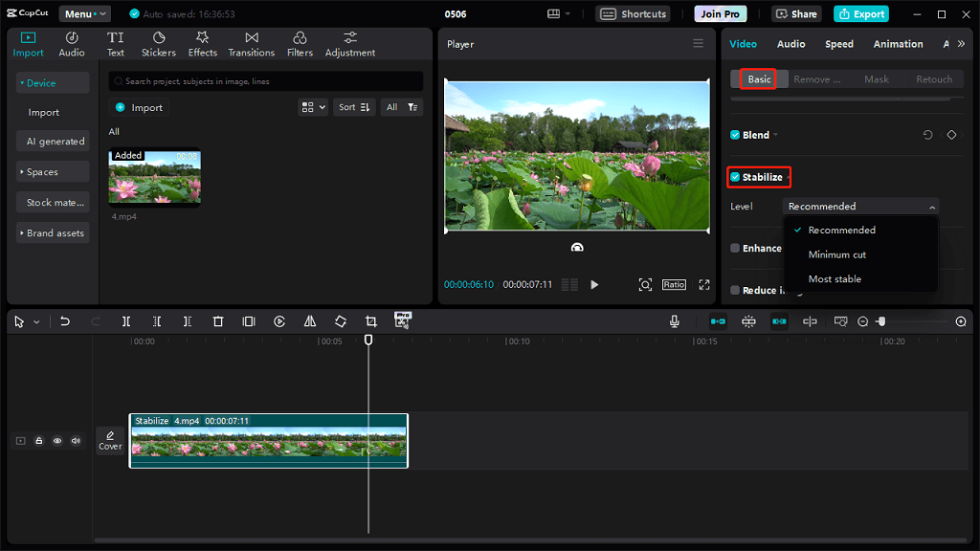The width and height of the screenshot is (980, 551).
Task: Click the Export button
Action: pyautogui.click(x=861, y=13)
